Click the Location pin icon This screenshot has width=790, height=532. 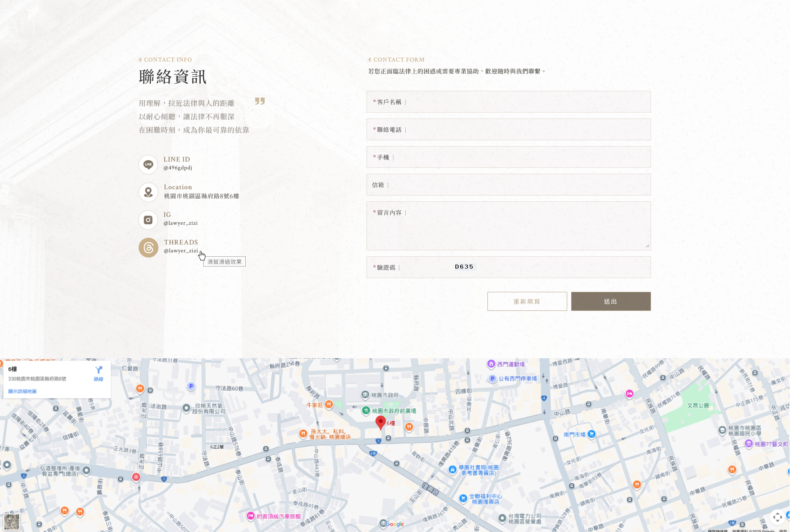point(148,192)
